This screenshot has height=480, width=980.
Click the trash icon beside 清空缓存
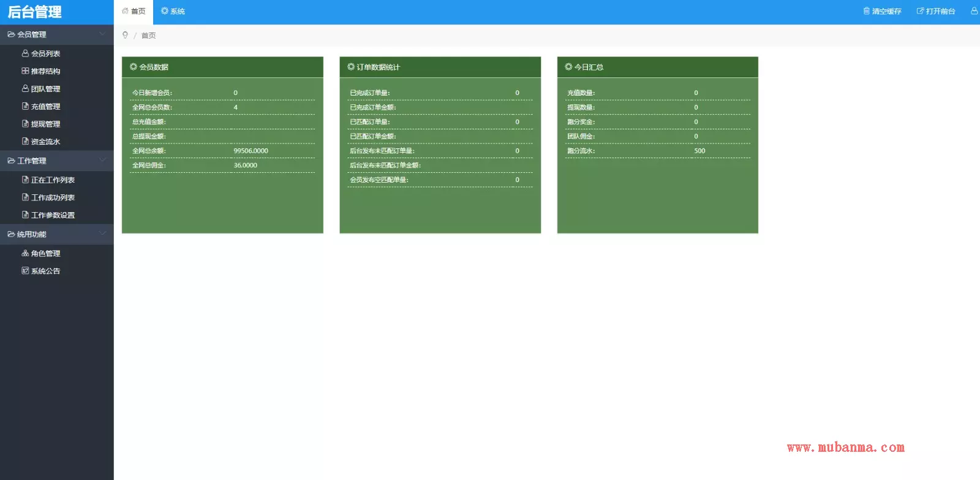click(x=866, y=11)
